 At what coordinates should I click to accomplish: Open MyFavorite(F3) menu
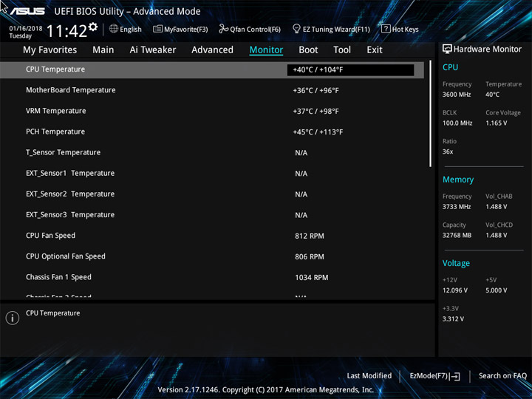coord(186,29)
